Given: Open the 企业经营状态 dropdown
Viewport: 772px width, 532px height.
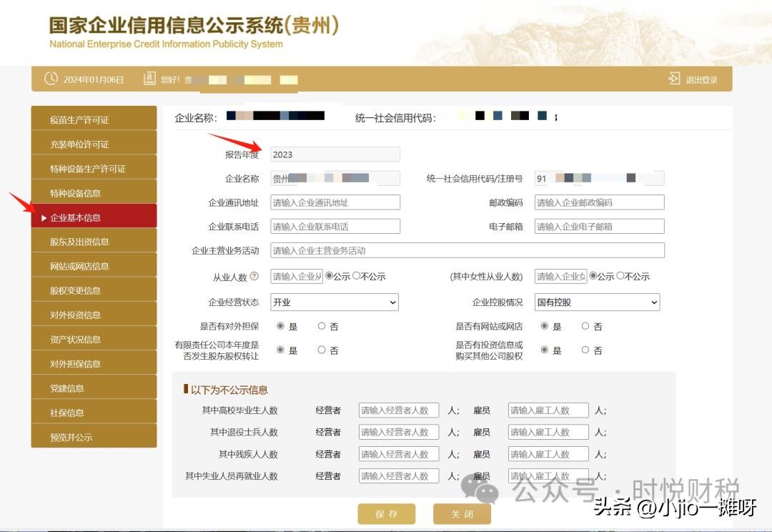Looking at the screenshot, I should tap(335, 302).
